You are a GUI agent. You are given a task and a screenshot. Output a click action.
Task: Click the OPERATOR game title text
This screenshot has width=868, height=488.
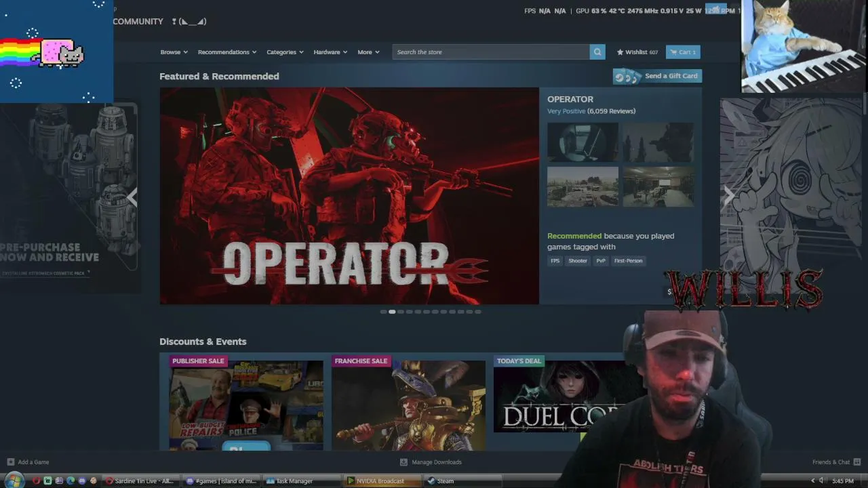click(570, 100)
